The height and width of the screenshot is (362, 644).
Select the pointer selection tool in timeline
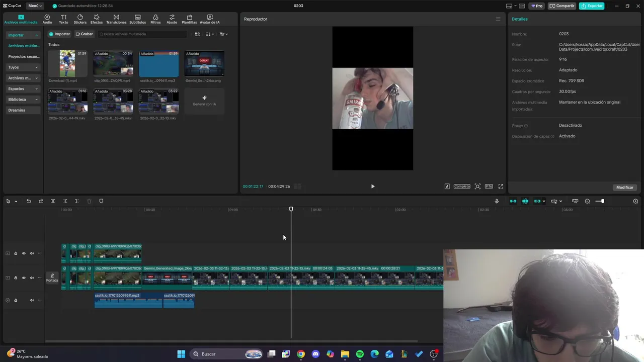click(x=8, y=201)
